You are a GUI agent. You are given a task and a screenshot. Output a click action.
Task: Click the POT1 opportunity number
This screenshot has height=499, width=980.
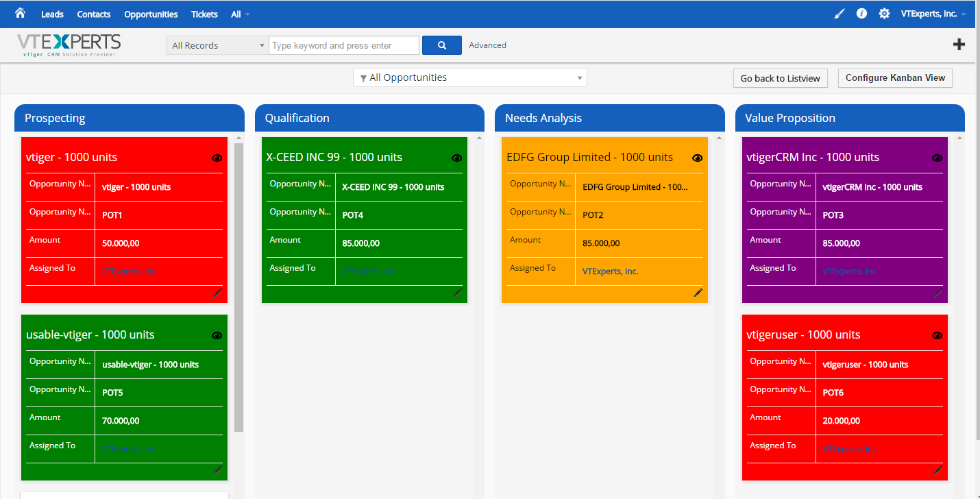point(112,215)
